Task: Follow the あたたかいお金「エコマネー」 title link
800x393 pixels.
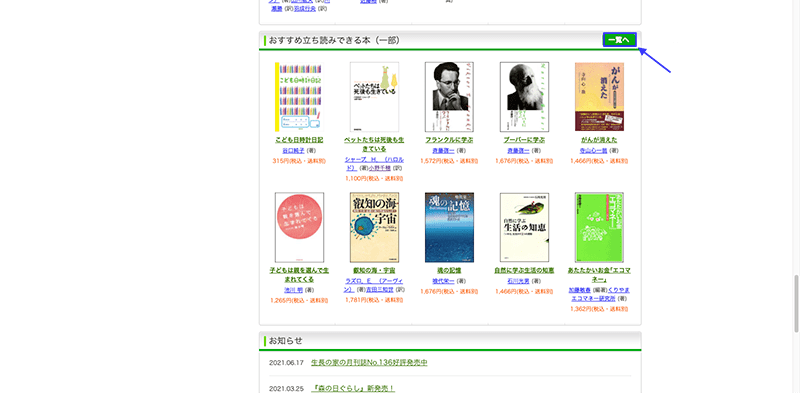Action: [599, 275]
